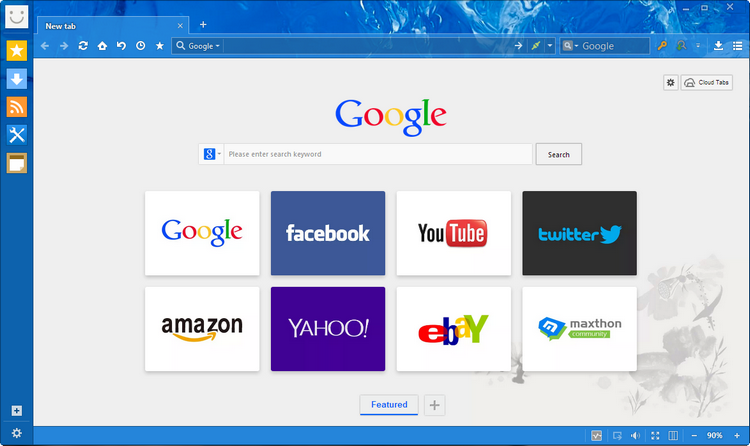Expand the Google engine picker beside search field
Image resolution: width=750 pixels, height=446 pixels.
211,154
